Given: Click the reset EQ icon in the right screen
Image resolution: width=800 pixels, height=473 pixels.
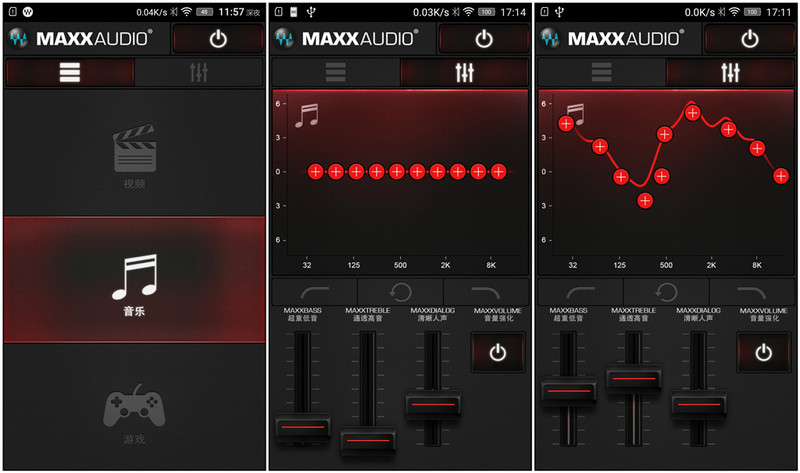Looking at the screenshot, I should coord(666,292).
